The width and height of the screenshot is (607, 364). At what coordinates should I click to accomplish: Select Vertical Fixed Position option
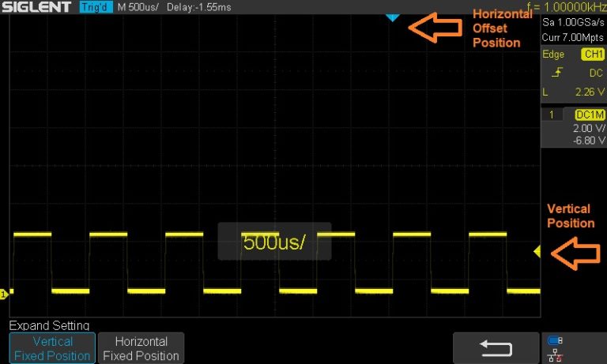point(52,348)
